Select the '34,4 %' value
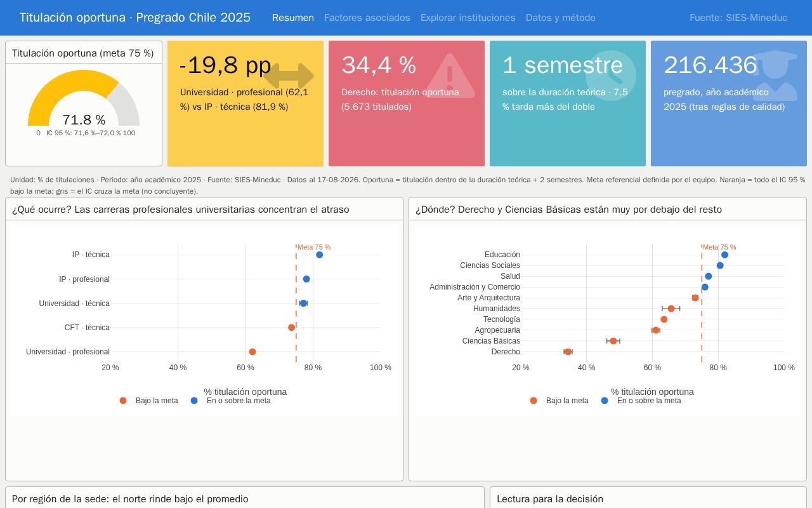This screenshot has width=812, height=508. pos(379,65)
